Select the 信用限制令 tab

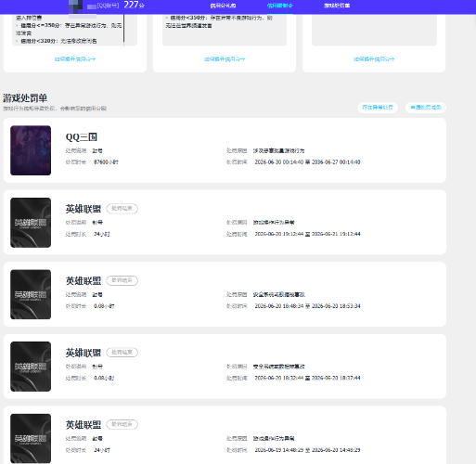tap(280, 6)
